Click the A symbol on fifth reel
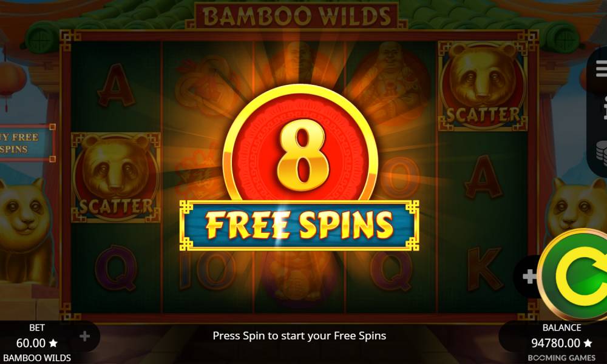607x364 pixels. pos(483,177)
